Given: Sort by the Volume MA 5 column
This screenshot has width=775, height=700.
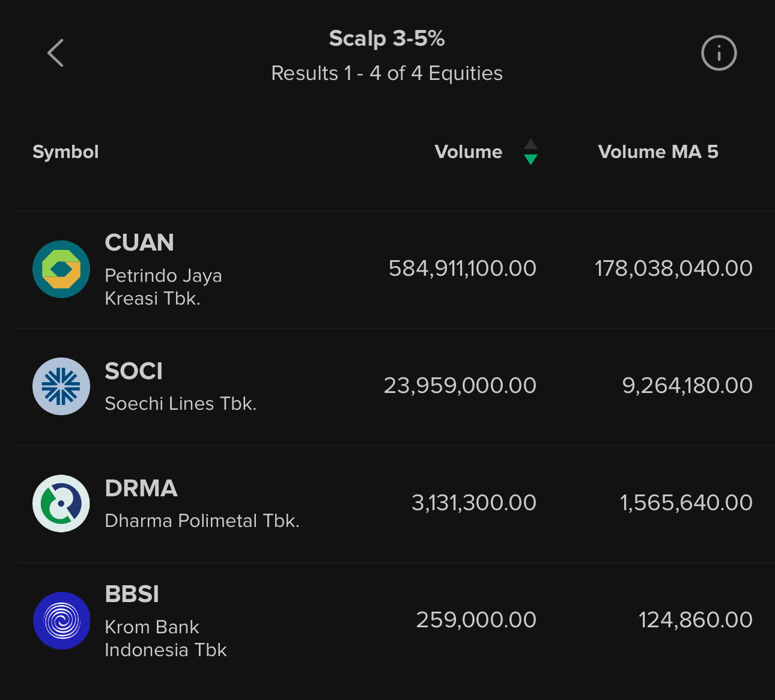Looking at the screenshot, I should pos(658,152).
